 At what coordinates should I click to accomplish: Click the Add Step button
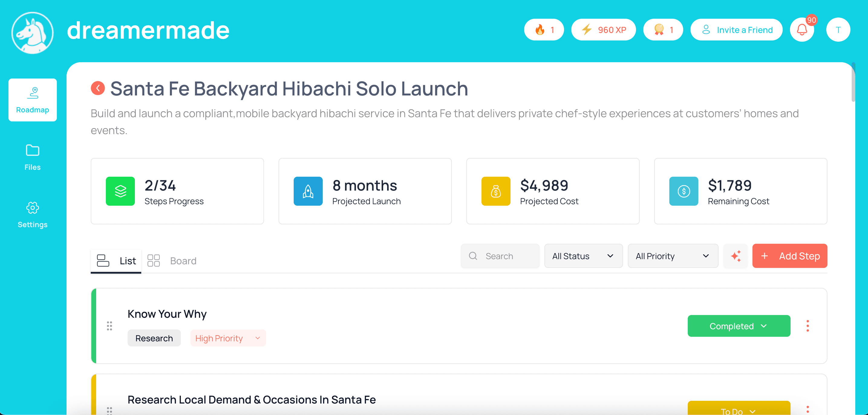789,256
